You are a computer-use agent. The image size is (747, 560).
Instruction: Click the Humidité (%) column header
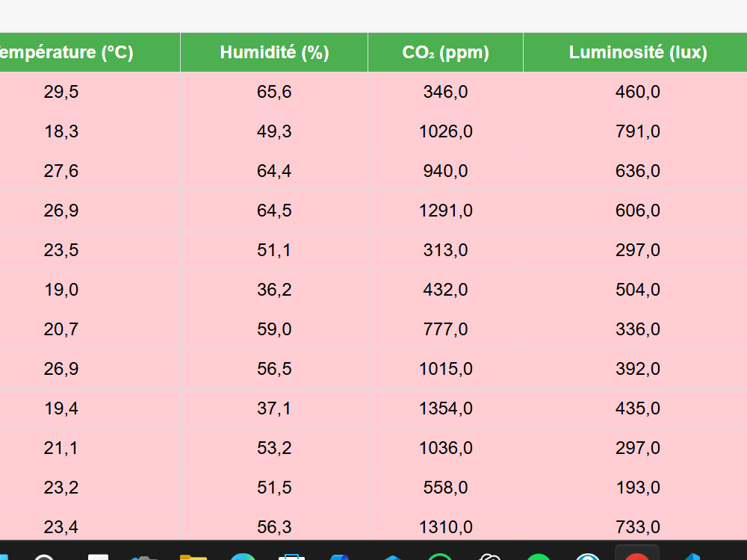pyautogui.click(x=274, y=52)
